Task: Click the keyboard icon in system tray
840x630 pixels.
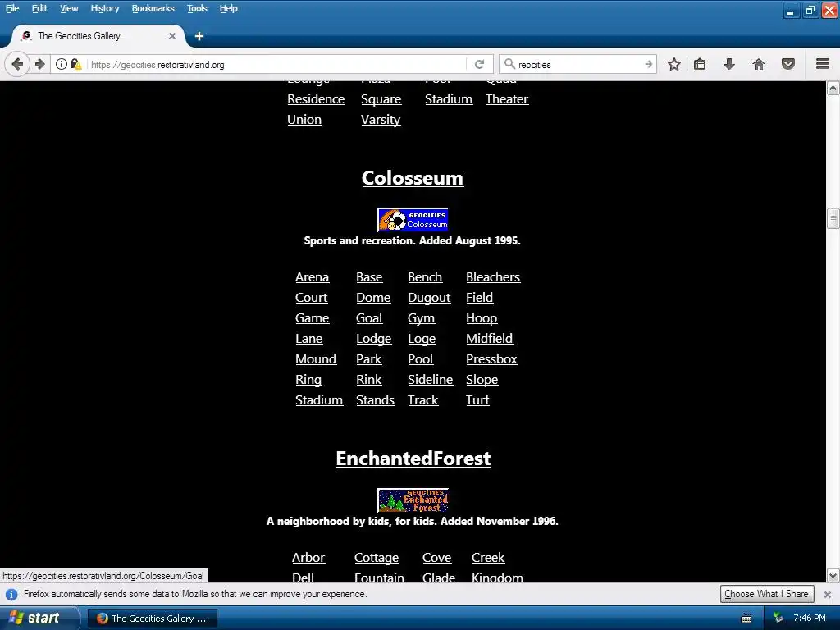Action: pos(746,619)
